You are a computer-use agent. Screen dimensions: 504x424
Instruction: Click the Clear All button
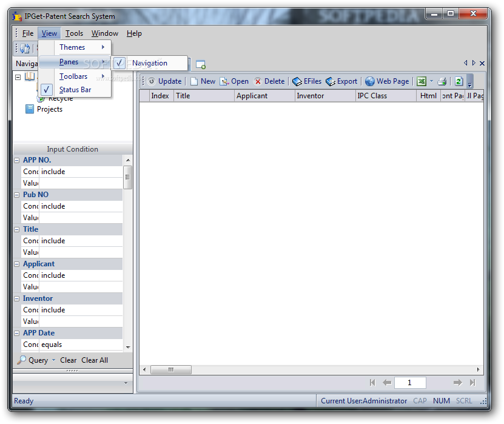coord(95,360)
